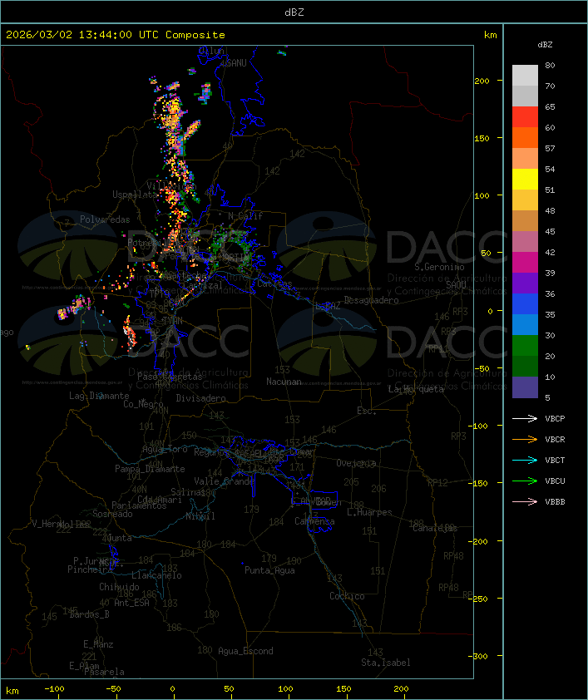Click the 'Valle_Grande' map label
Image resolution: width=588 pixels, height=700 pixels.
coord(224,481)
